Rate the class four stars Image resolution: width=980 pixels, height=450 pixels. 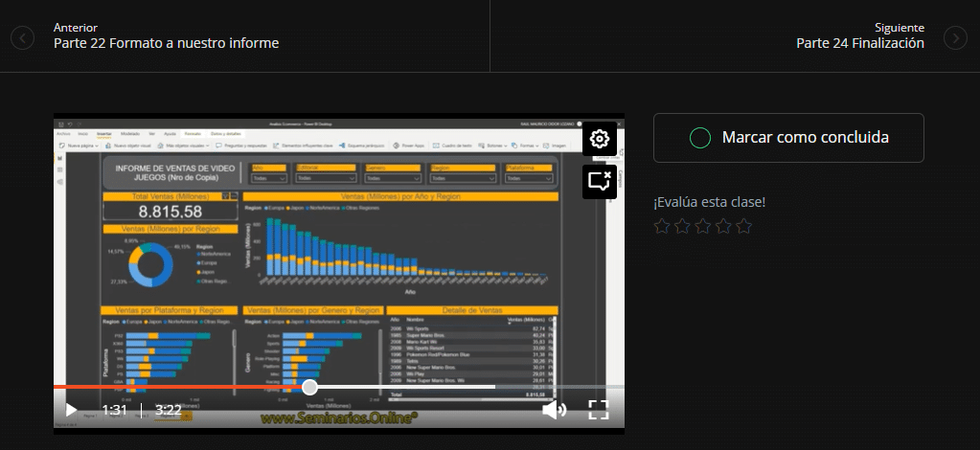(x=723, y=227)
